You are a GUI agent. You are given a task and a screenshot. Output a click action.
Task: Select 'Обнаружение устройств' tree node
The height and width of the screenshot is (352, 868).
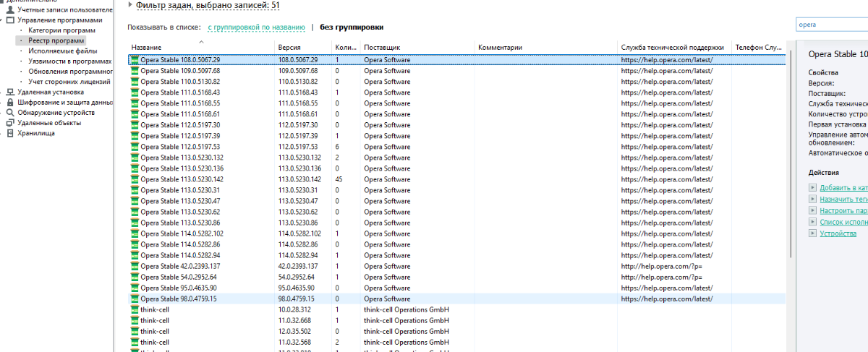point(56,113)
